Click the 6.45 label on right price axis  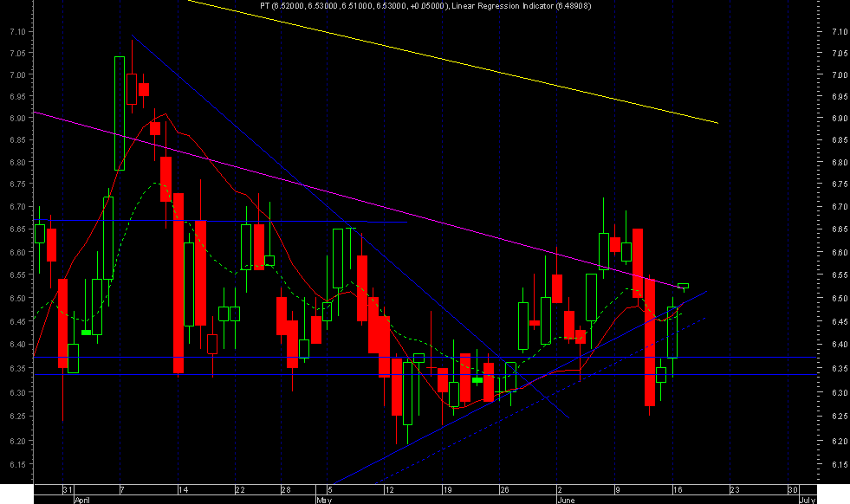840,321
